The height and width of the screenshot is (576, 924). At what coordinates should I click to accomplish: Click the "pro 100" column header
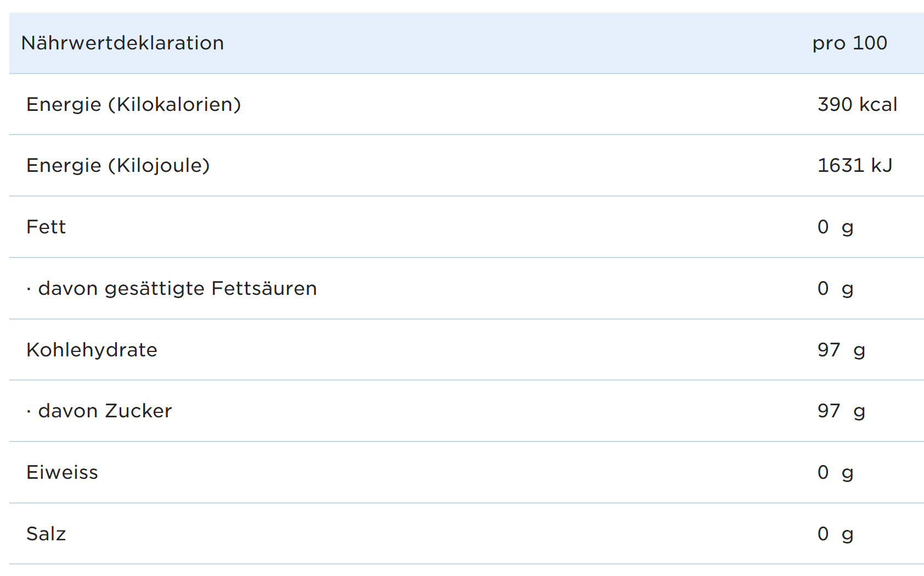coord(849,43)
